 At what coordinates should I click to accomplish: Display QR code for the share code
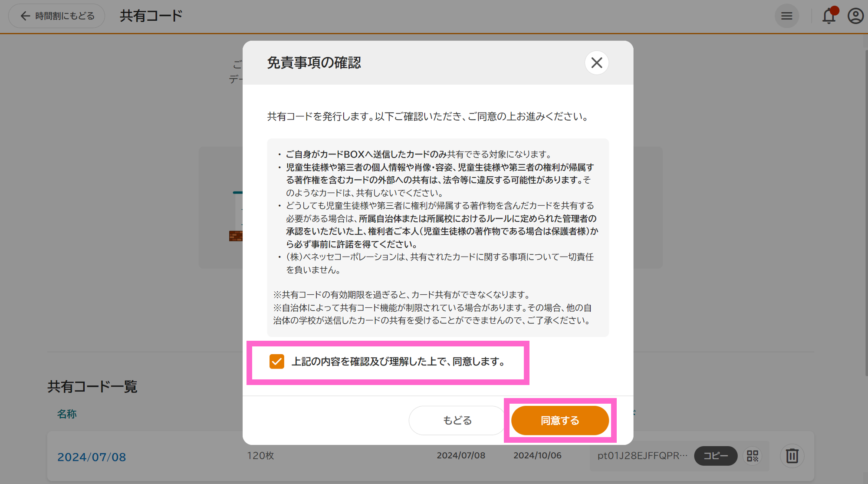(753, 456)
